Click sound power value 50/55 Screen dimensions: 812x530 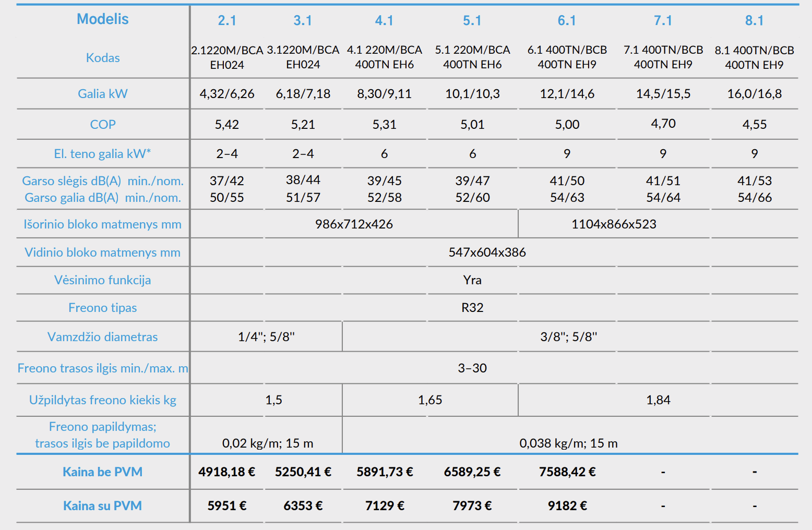(227, 198)
